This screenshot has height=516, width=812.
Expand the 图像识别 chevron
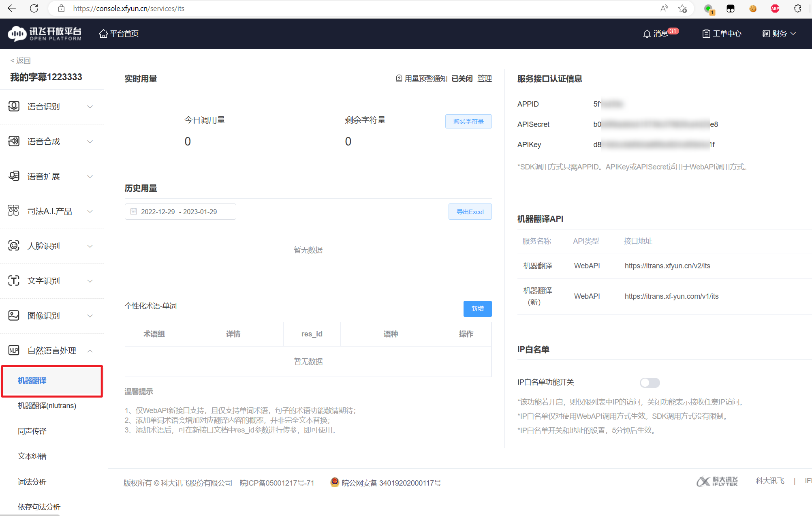coord(90,316)
